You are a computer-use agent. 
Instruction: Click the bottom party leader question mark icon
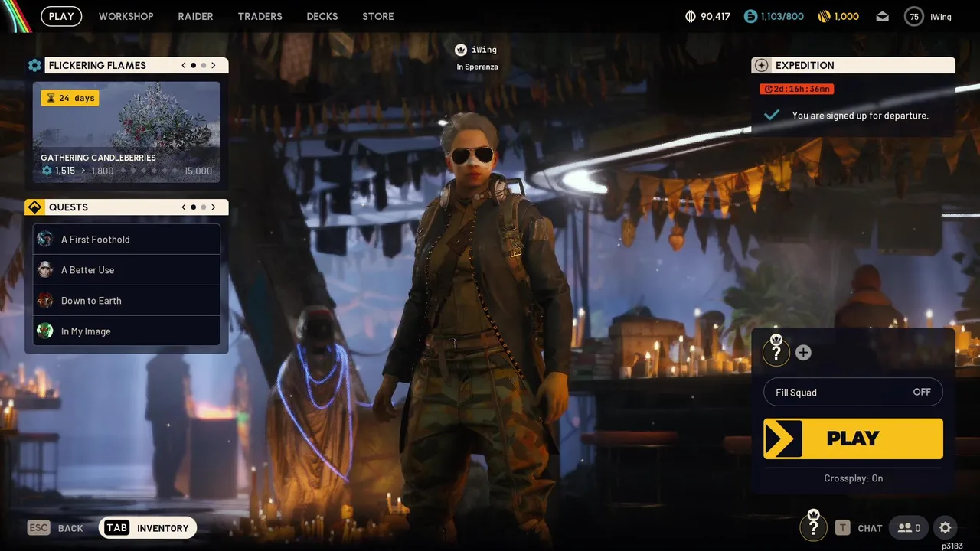pyautogui.click(x=813, y=527)
